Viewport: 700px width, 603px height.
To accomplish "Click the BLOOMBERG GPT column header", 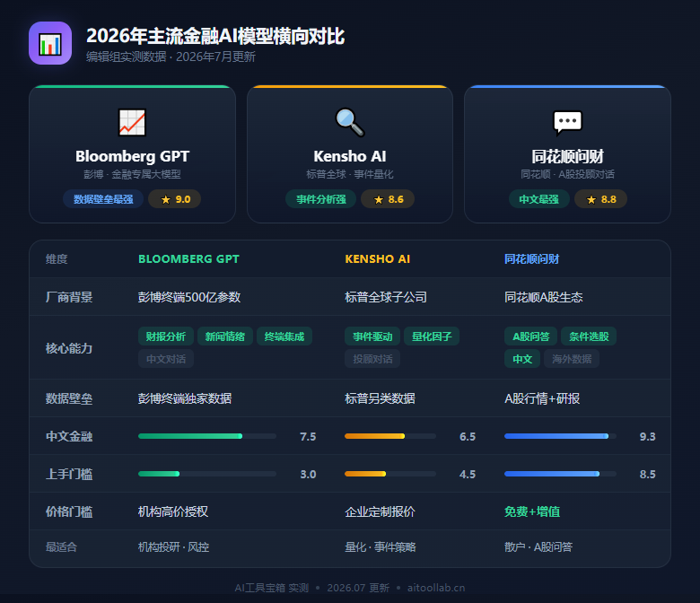I will click(188, 258).
